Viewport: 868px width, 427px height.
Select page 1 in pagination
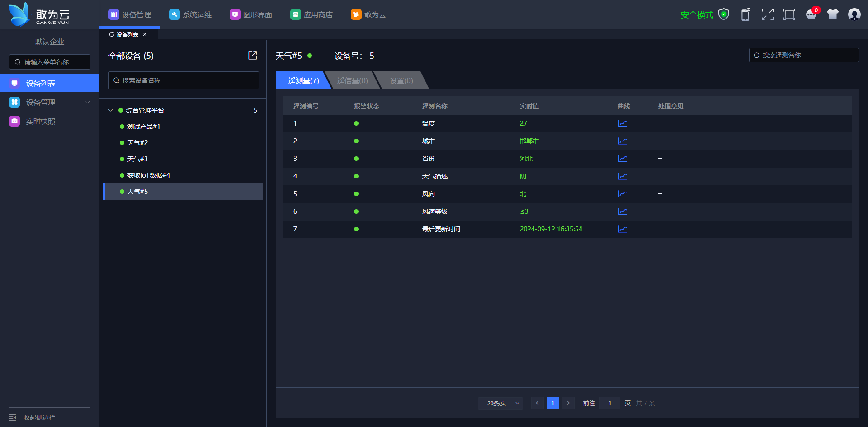pos(552,403)
